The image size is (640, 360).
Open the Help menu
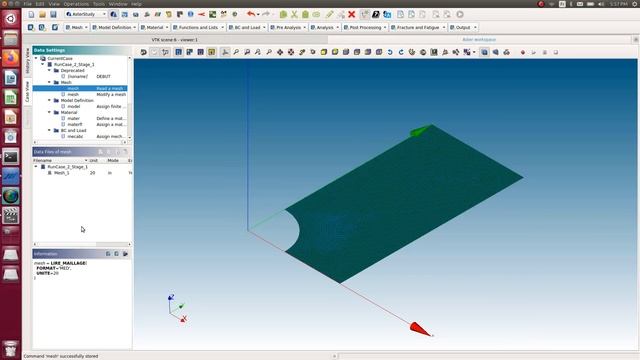click(x=136, y=4)
